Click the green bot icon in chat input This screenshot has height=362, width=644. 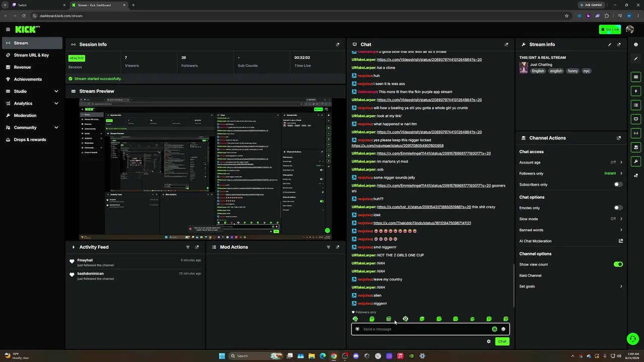[495, 329]
